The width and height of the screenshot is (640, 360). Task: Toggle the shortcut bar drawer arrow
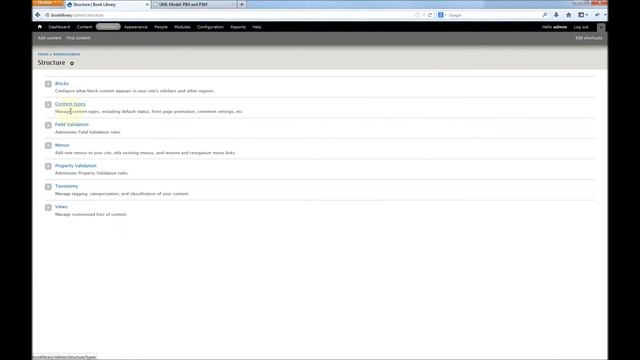(601, 28)
